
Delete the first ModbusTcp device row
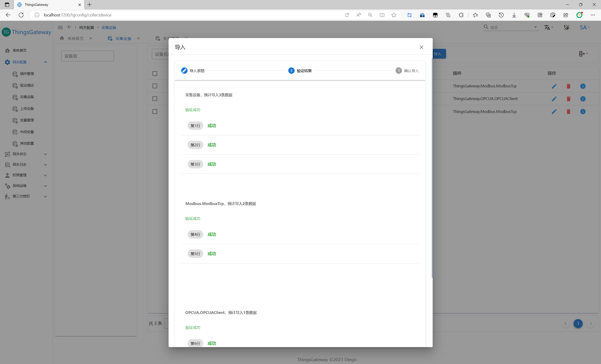point(568,86)
